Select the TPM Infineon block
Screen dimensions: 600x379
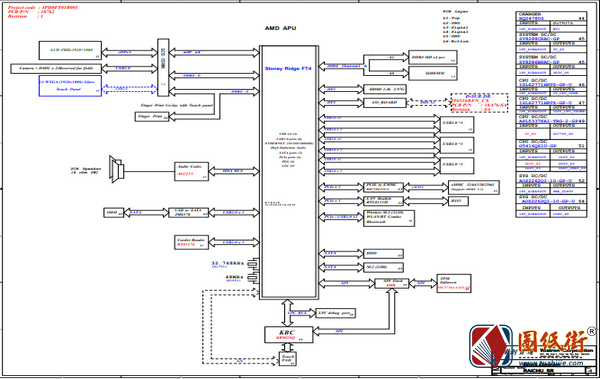click(454, 284)
